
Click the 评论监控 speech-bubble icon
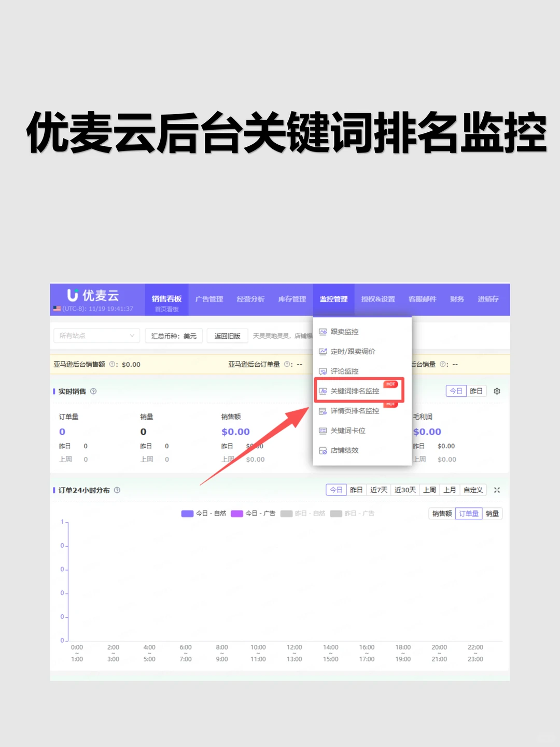323,371
